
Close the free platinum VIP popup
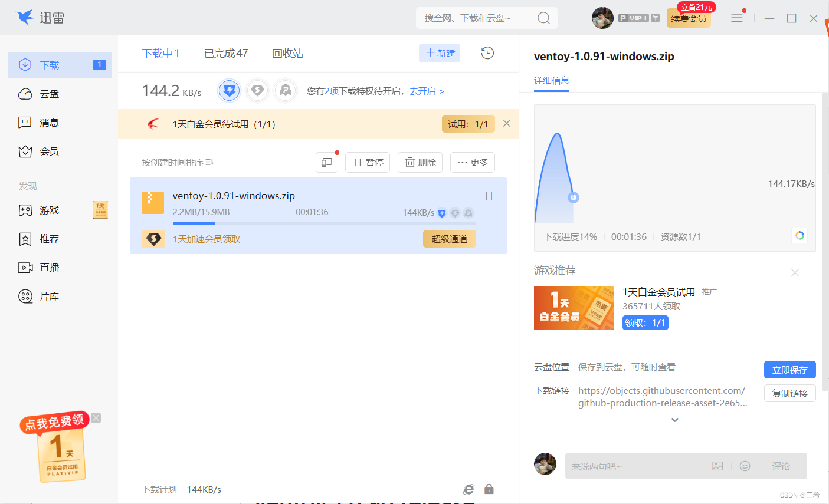(x=96, y=418)
